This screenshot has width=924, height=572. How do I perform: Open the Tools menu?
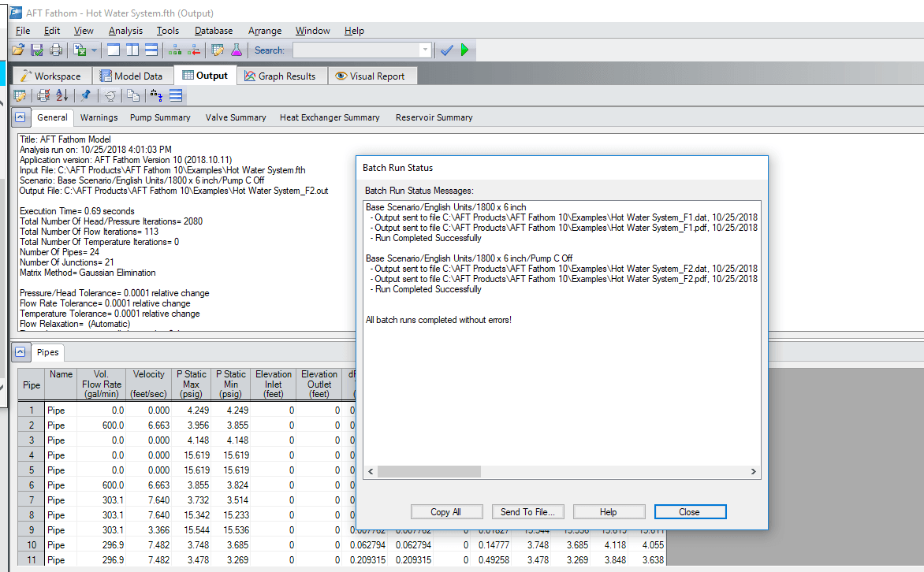[168, 31]
